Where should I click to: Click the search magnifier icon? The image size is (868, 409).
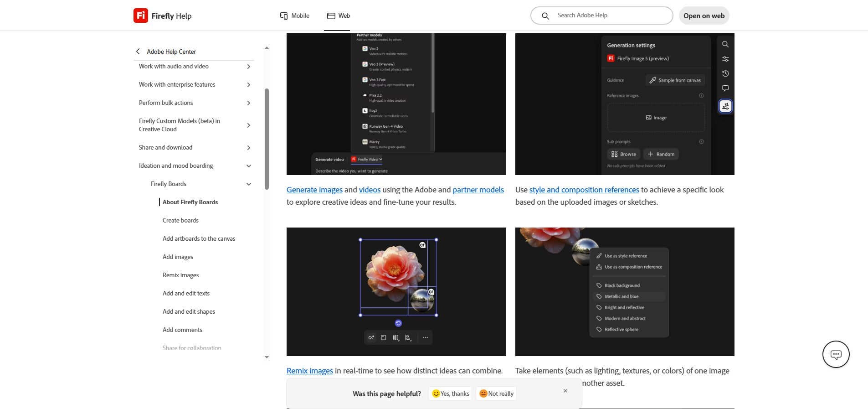coord(545,16)
